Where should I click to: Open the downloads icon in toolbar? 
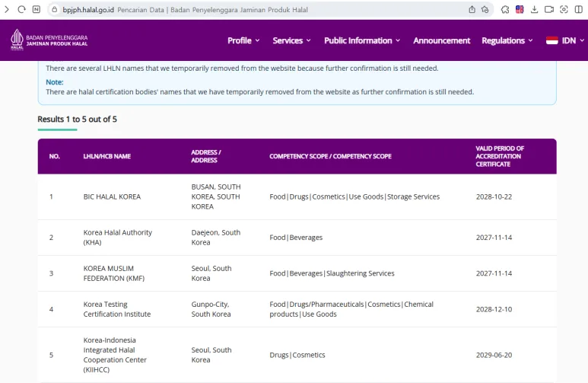click(534, 9)
